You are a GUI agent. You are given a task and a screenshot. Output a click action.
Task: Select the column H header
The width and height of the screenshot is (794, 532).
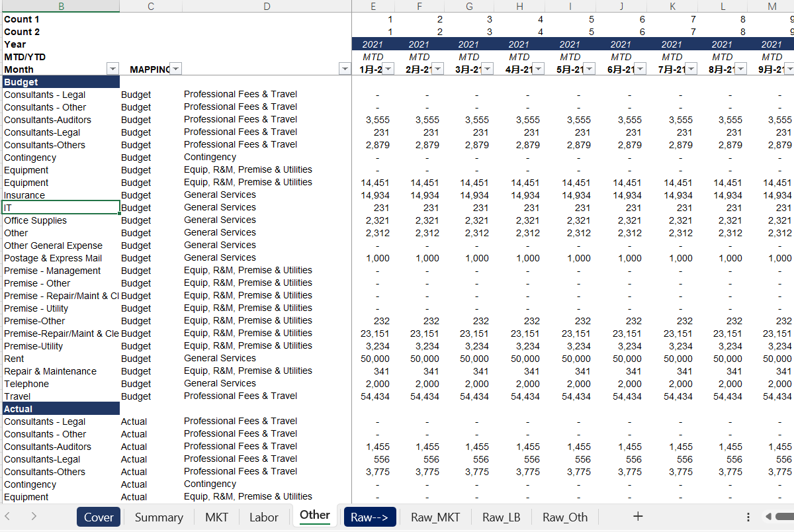519,6
